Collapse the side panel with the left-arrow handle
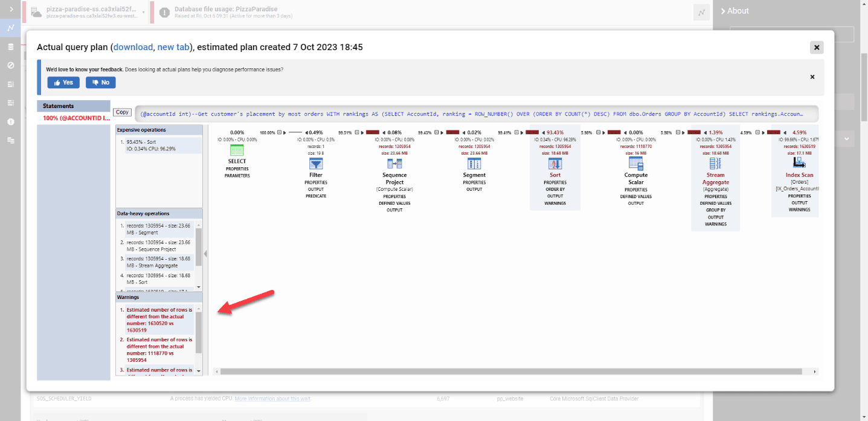Screen dimensions: 868x421 (205, 254)
